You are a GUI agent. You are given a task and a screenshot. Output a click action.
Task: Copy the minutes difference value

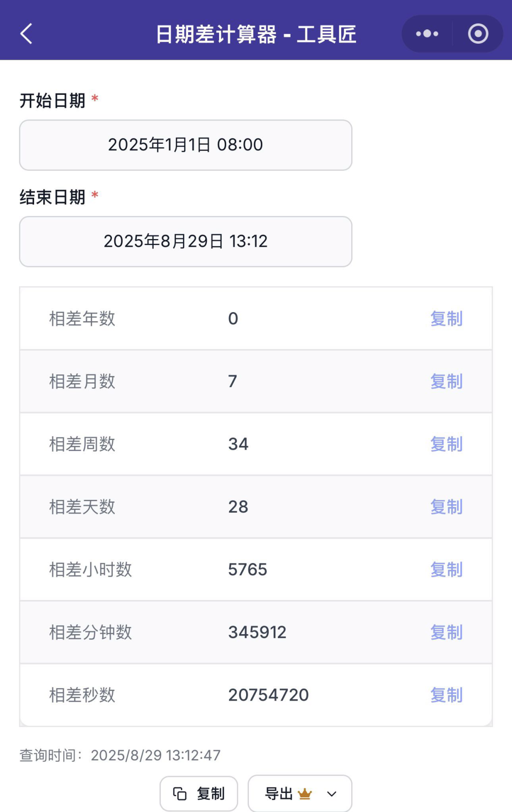pos(446,632)
